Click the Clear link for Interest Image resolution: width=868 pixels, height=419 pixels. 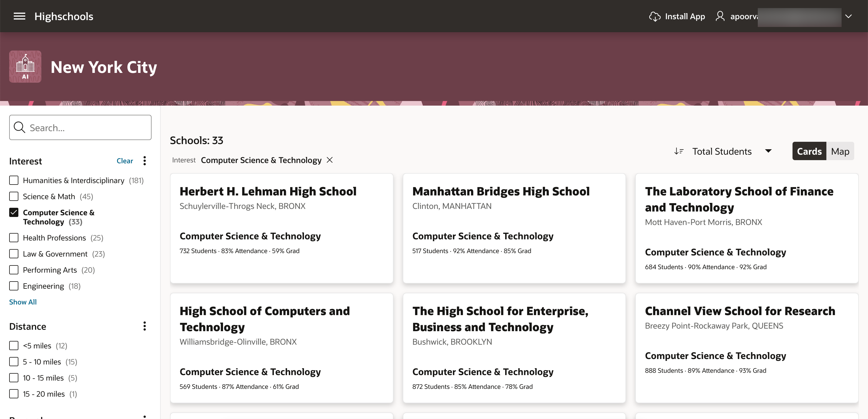pyautogui.click(x=125, y=161)
